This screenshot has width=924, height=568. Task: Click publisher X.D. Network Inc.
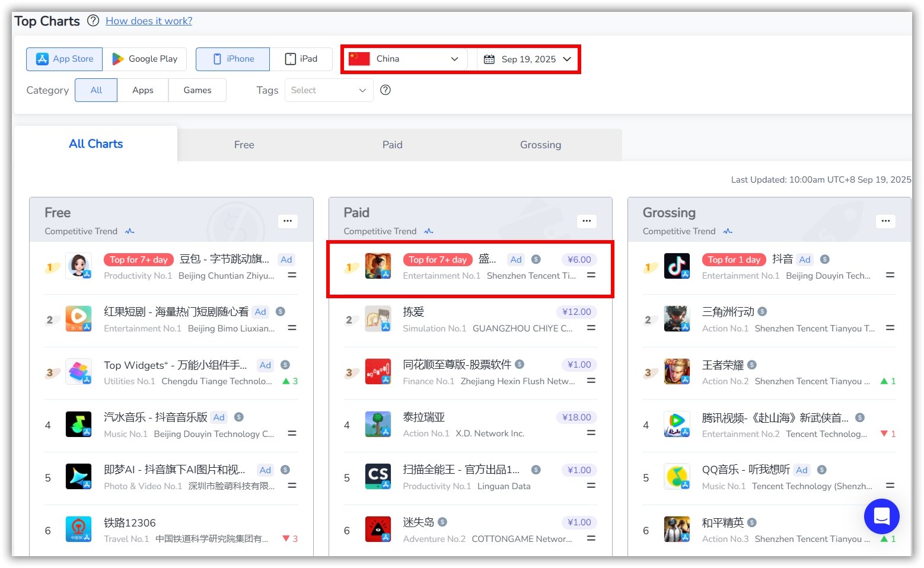click(490, 433)
